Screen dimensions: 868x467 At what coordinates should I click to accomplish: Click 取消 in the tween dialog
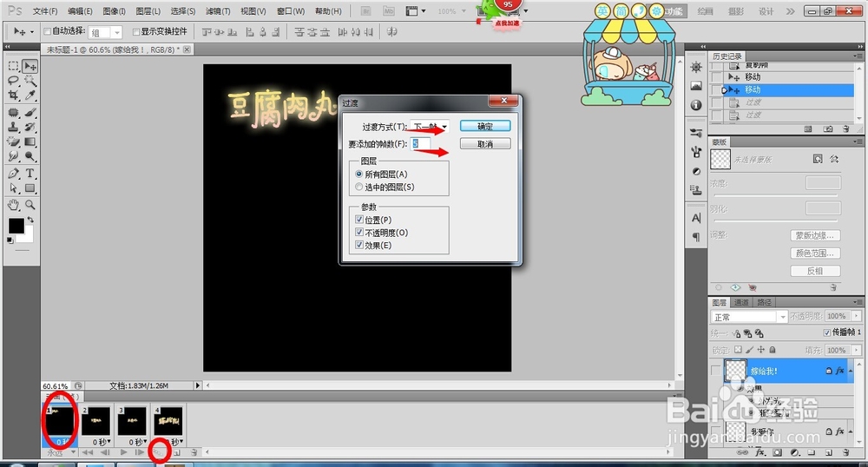(x=485, y=144)
